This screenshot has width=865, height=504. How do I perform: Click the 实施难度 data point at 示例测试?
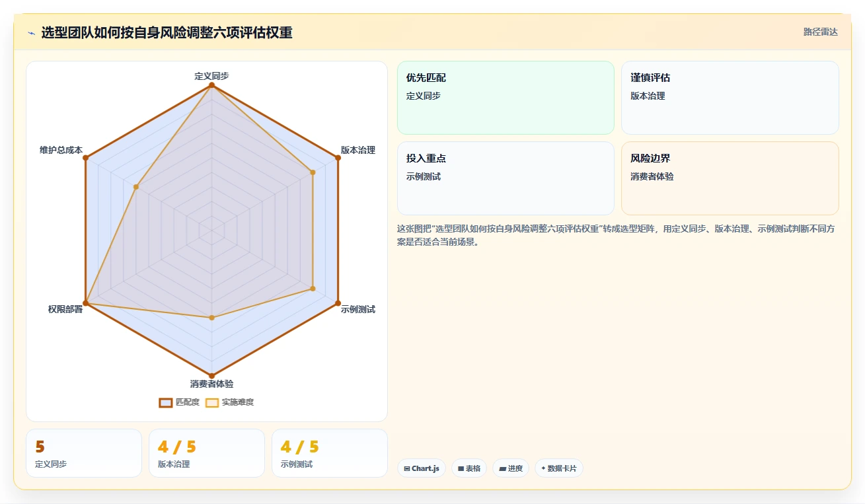click(x=313, y=289)
